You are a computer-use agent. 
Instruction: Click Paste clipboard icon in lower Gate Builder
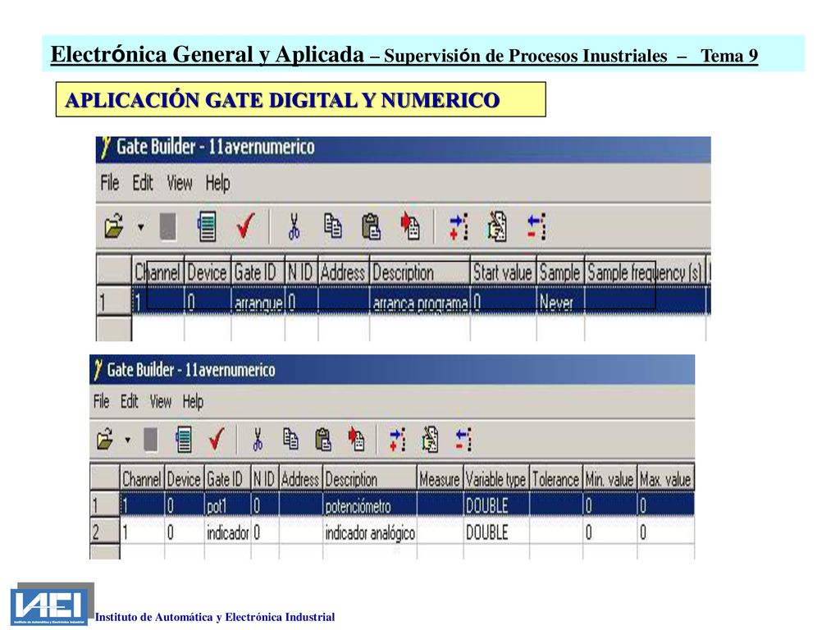point(323,440)
